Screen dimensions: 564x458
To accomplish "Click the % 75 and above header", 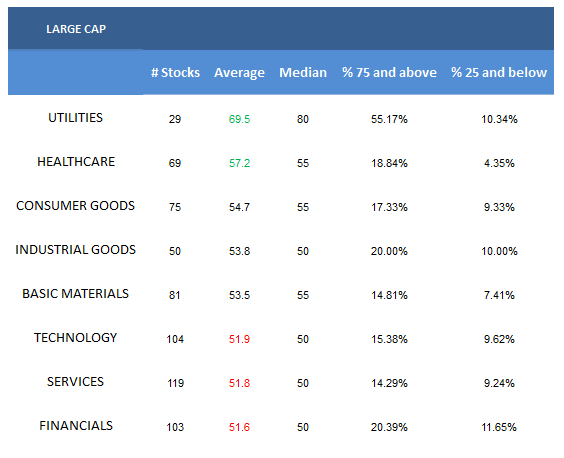I will 389,72.
